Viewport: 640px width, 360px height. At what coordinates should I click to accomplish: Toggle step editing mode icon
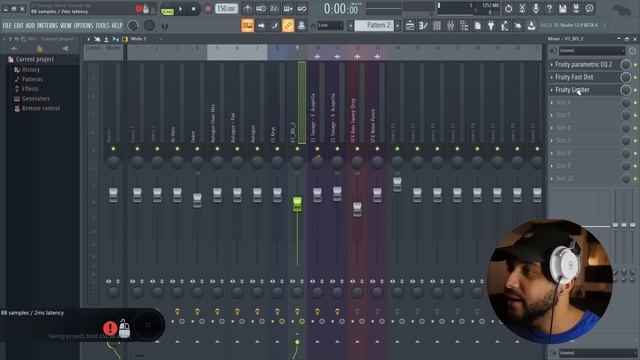pyautogui.click(x=288, y=9)
